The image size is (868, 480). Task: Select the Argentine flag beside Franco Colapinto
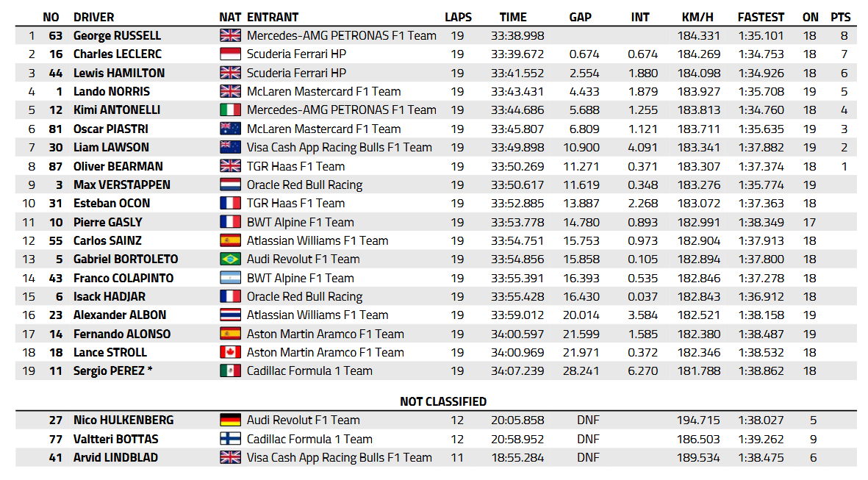coord(230,278)
